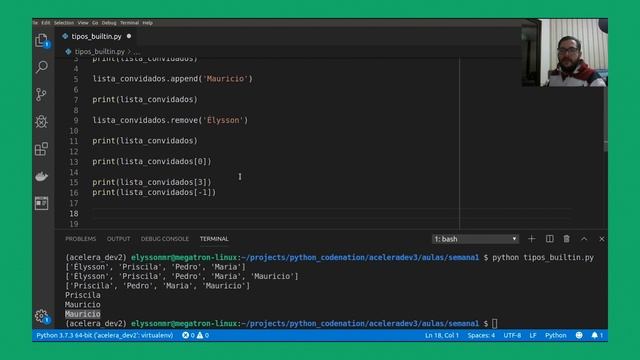Click the terminal prompt input cursor

pos(495,324)
